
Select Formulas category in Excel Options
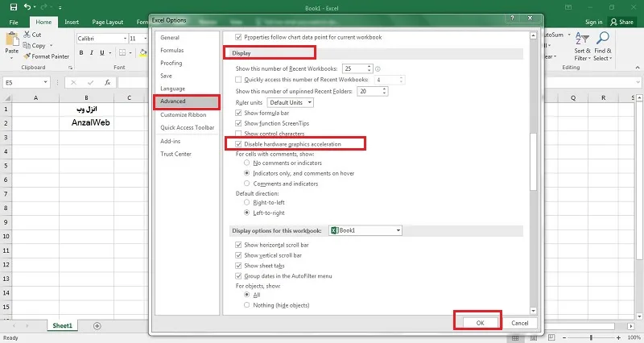coord(172,50)
